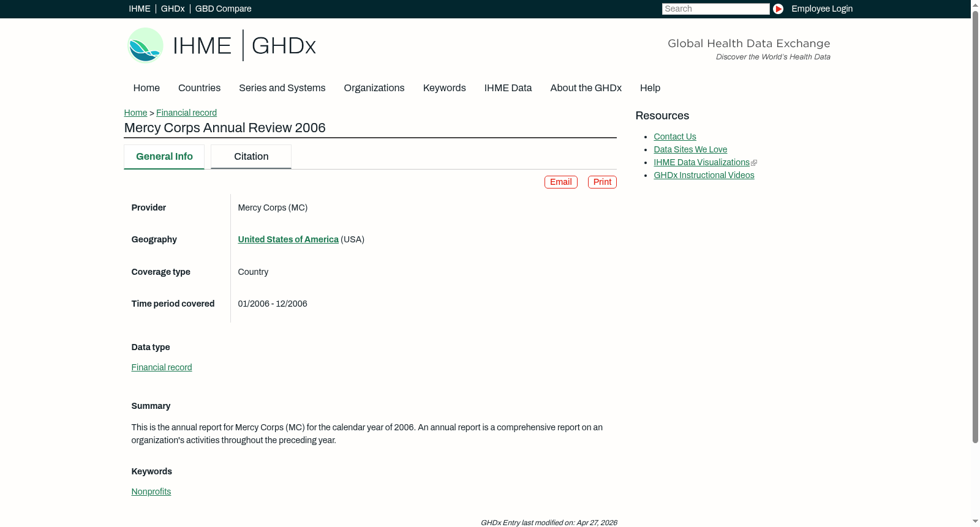This screenshot has height=527, width=980.
Task: Click the vertical page scrollbar thumb
Action: [975, 226]
